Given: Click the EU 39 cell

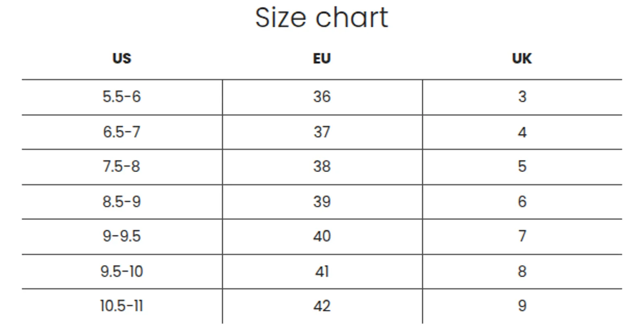Looking at the screenshot, I should (x=322, y=202).
